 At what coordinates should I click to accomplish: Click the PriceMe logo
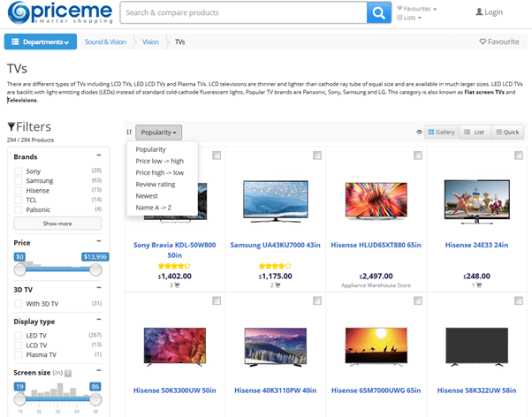[x=60, y=13]
